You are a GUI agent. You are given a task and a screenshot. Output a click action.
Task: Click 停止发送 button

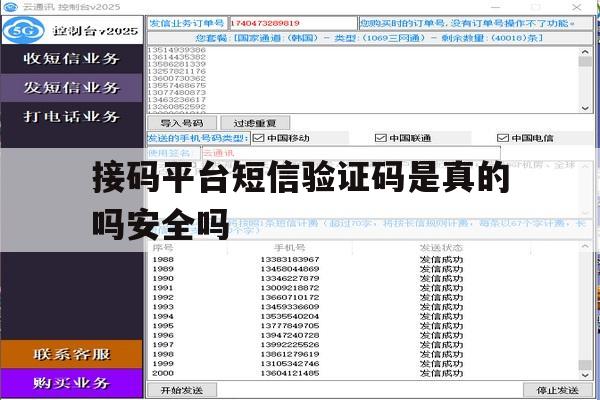click(x=557, y=390)
